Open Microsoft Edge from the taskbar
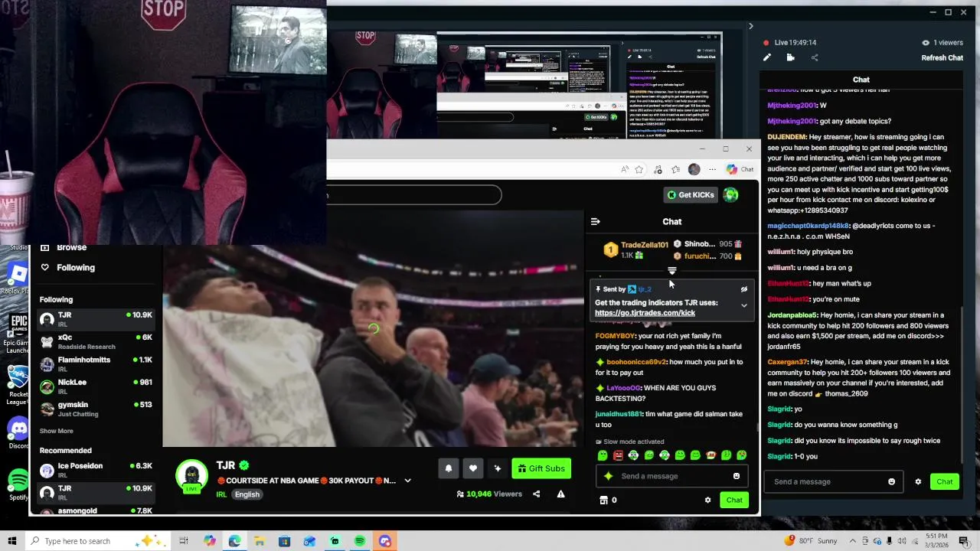The height and width of the screenshot is (551, 980). pos(234,541)
